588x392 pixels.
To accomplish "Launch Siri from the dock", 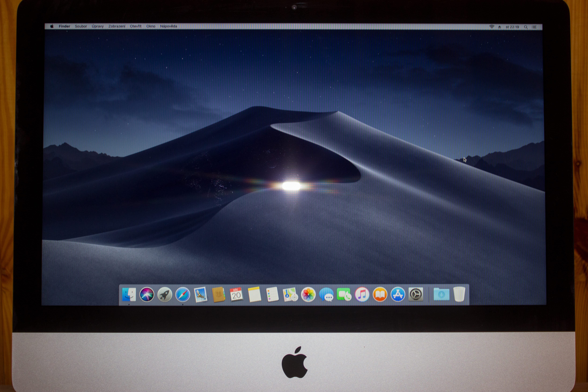I will (147, 295).
